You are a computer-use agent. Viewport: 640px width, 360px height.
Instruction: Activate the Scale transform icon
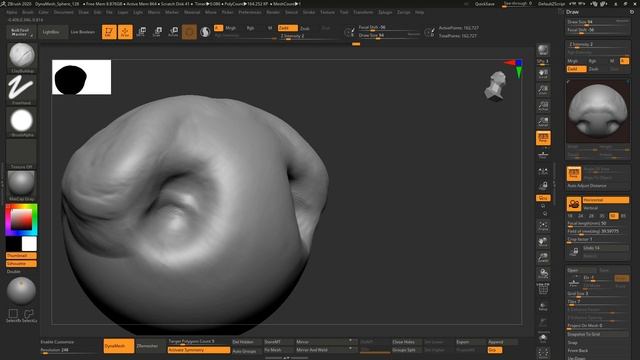tap(157, 32)
